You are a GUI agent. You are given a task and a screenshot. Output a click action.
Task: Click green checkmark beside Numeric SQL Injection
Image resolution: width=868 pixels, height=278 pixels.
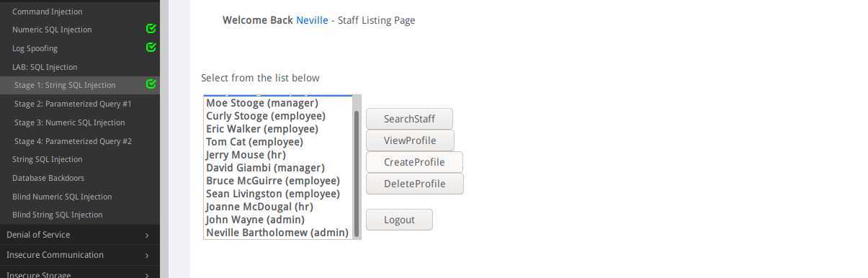[151, 29]
